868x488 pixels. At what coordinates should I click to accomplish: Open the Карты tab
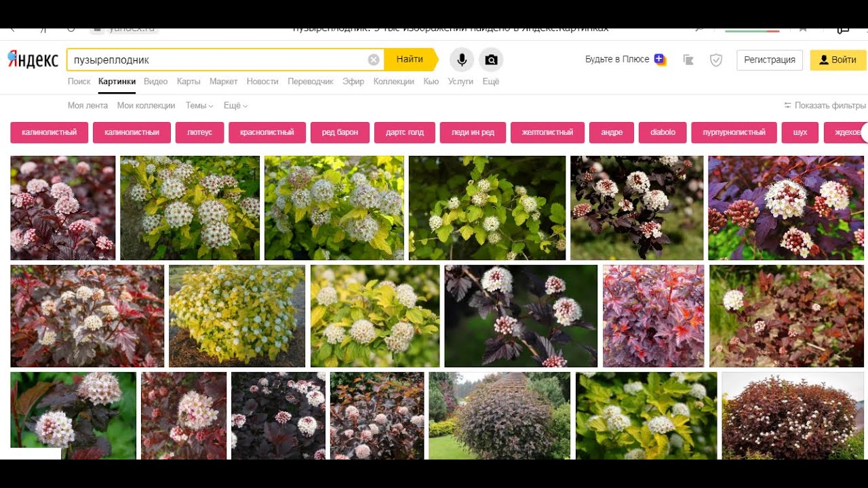point(189,81)
